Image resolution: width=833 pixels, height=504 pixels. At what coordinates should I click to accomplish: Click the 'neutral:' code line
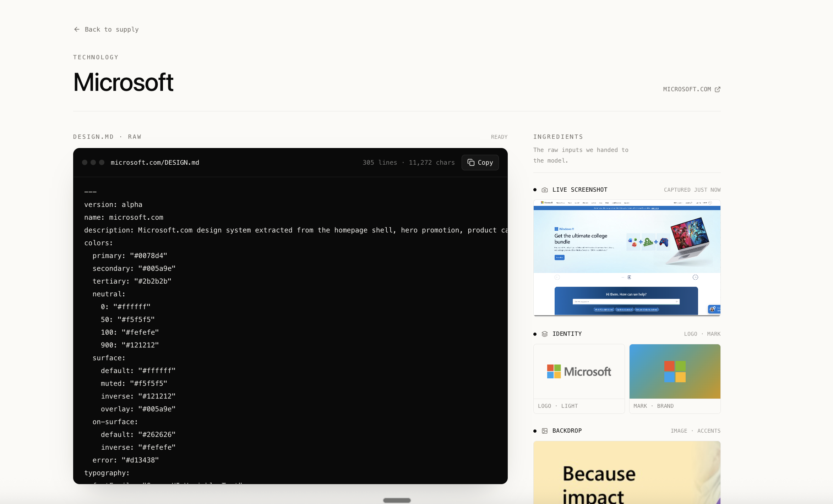[109, 294]
